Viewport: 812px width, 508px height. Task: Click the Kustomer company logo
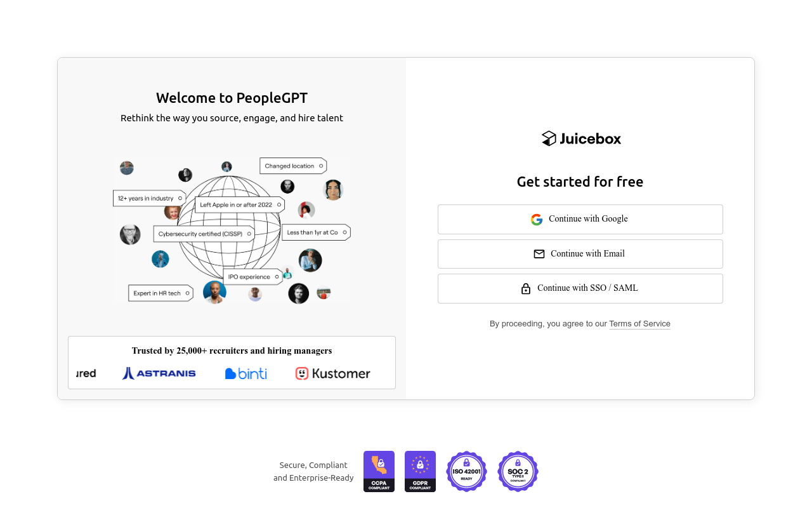pyautogui.click(x=332, y=373)
